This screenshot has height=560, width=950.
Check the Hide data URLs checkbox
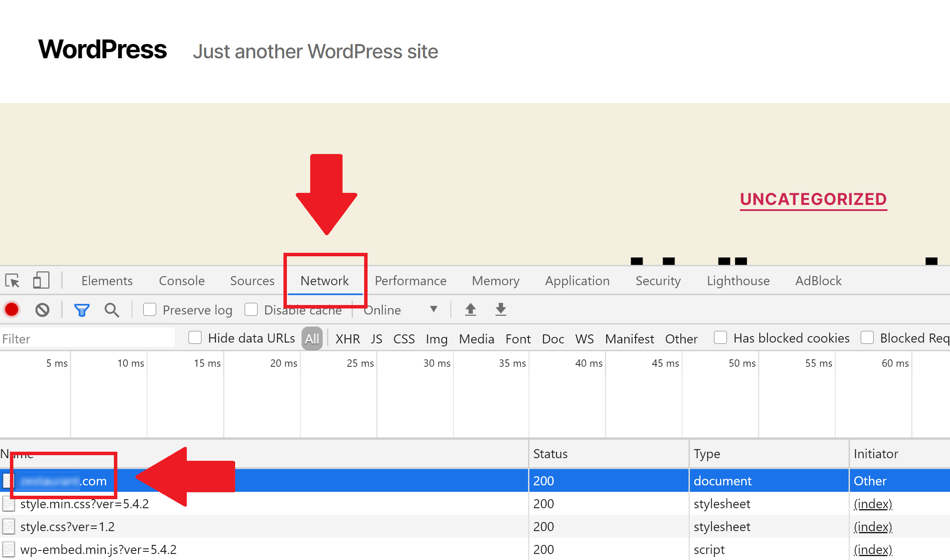click(195, 338)
